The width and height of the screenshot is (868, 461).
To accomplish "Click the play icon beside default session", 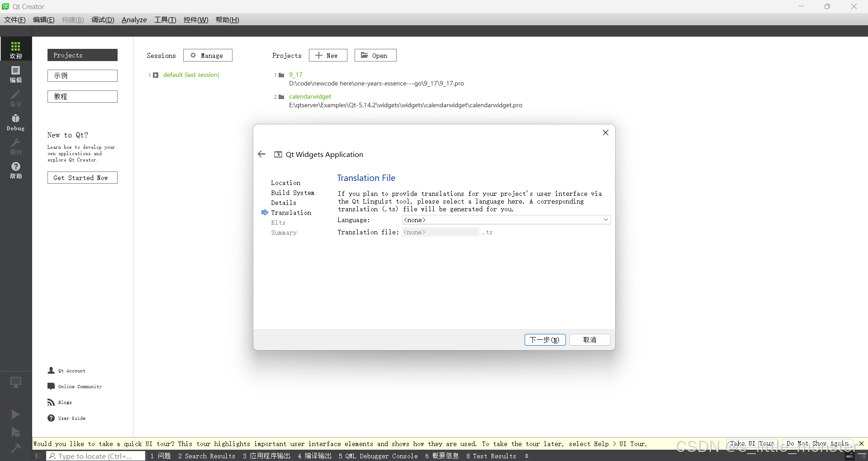I will (x=156, y=75).
